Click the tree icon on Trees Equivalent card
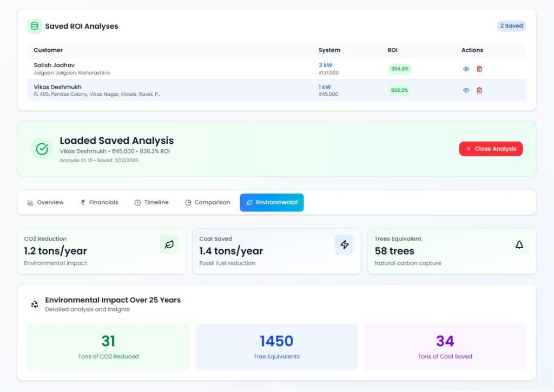This screenshot has width=554, height=392. 519,245
